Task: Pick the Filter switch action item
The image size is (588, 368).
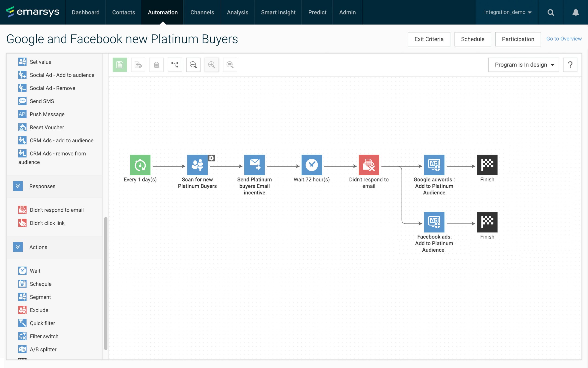Action: click(x=38, y=336)
